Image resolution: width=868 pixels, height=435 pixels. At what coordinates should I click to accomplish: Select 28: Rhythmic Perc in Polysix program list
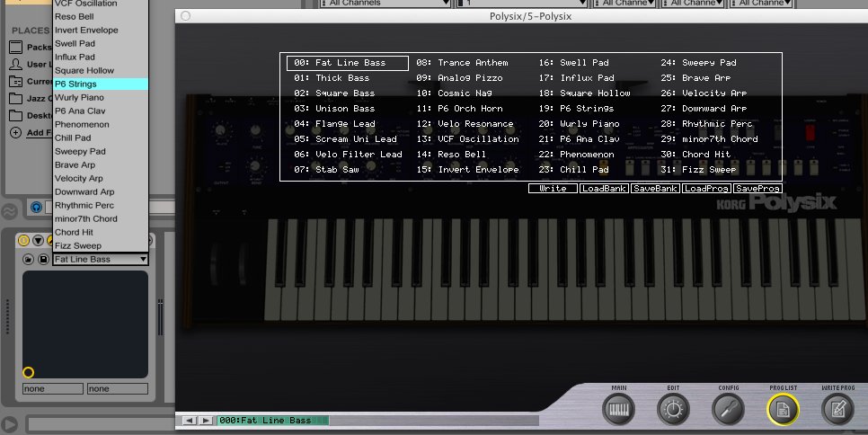click(707, 124)
